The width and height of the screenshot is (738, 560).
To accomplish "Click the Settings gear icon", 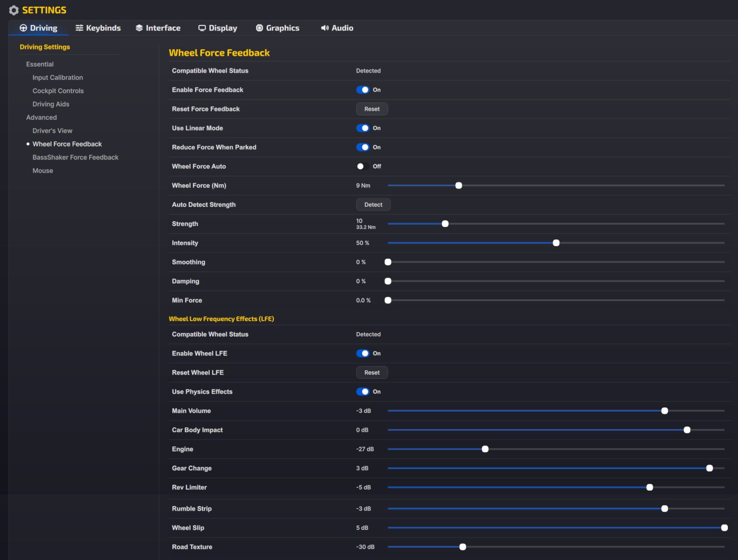I will [x=14, y=10].
